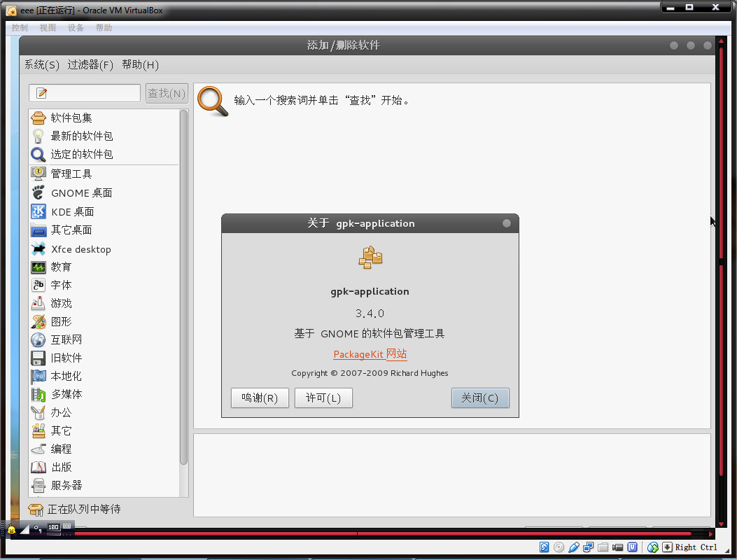The height and width of the screenshot is (560, 737).
Task: Click the VM window vertical scrollbar
Action: coord(721,282)
